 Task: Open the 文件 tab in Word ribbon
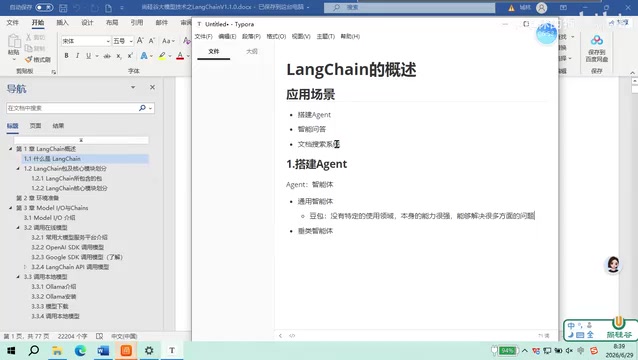point(13,22)
